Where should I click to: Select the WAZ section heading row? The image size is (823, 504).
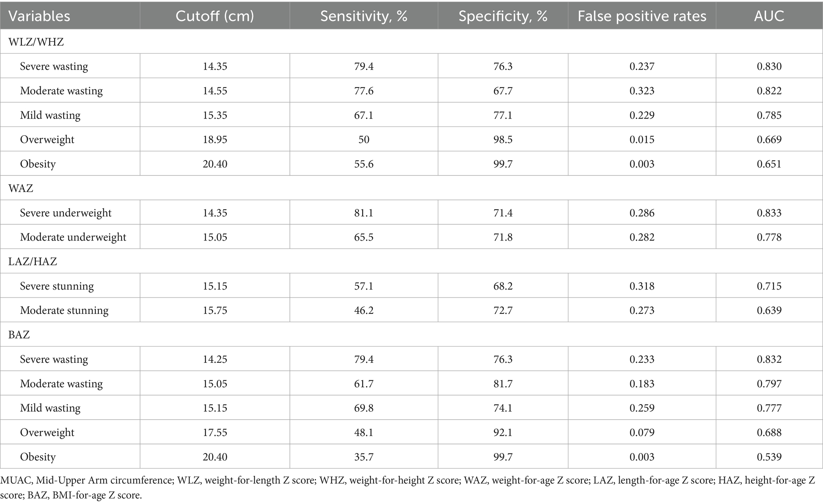tap(21, 188)
